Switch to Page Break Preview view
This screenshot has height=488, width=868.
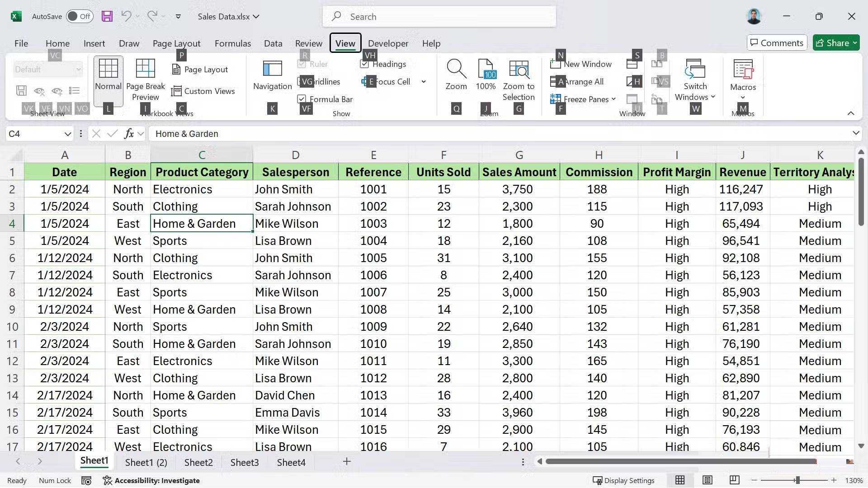click(145, 79)
